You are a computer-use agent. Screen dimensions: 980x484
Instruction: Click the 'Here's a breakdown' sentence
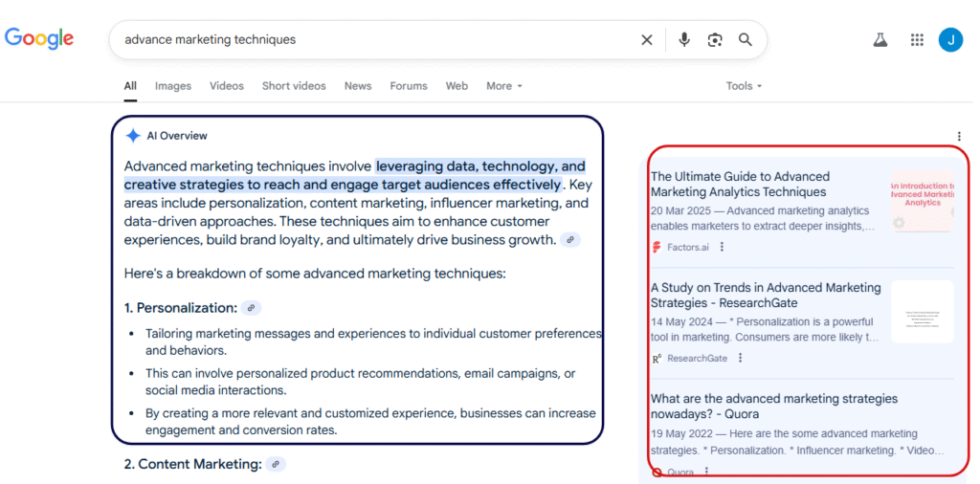tap(314, 274)
